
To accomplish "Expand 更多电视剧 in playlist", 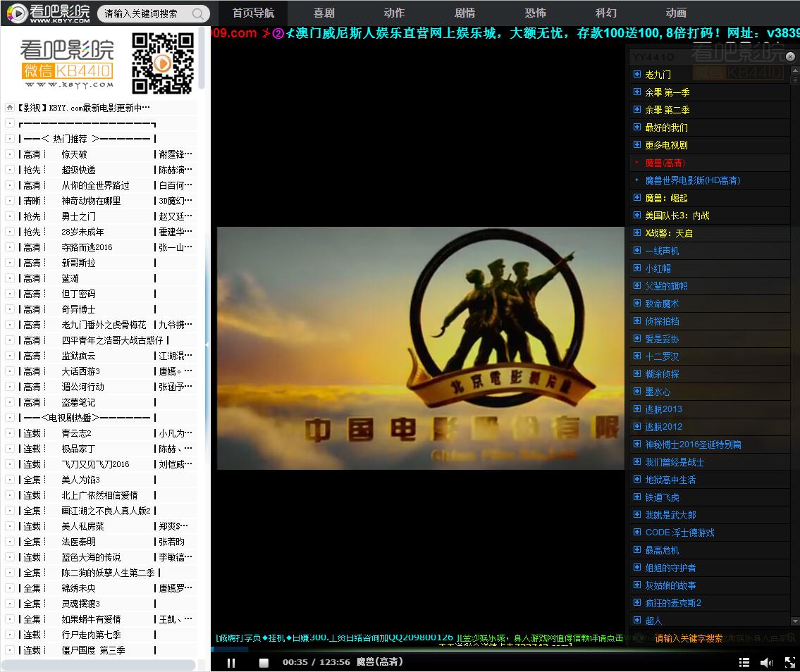I will pos(636,145).
